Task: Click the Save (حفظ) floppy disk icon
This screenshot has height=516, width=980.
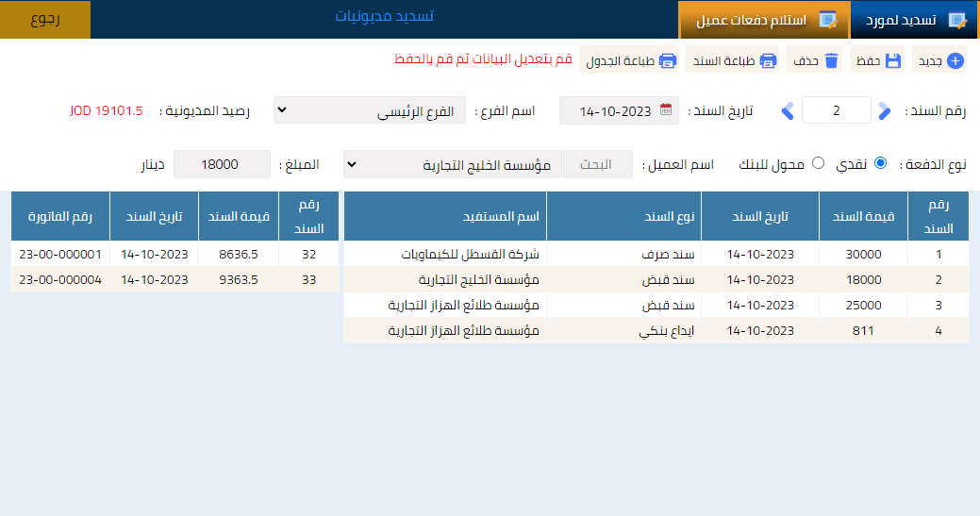Action: pyautogui.click(x=893, y=61)
